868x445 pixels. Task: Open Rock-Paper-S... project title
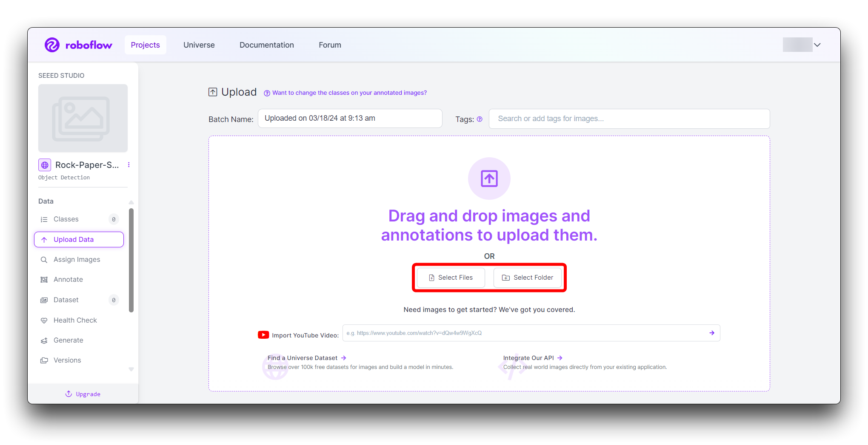coord(87,165)
